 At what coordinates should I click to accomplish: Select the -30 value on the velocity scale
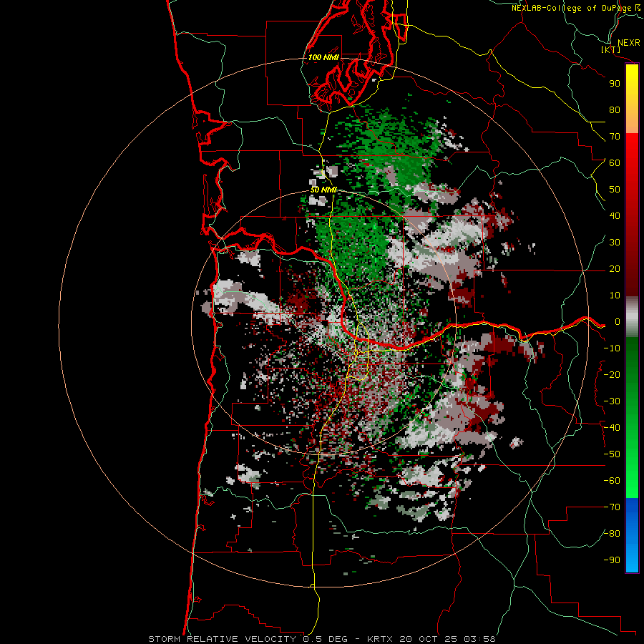(612, 401)
